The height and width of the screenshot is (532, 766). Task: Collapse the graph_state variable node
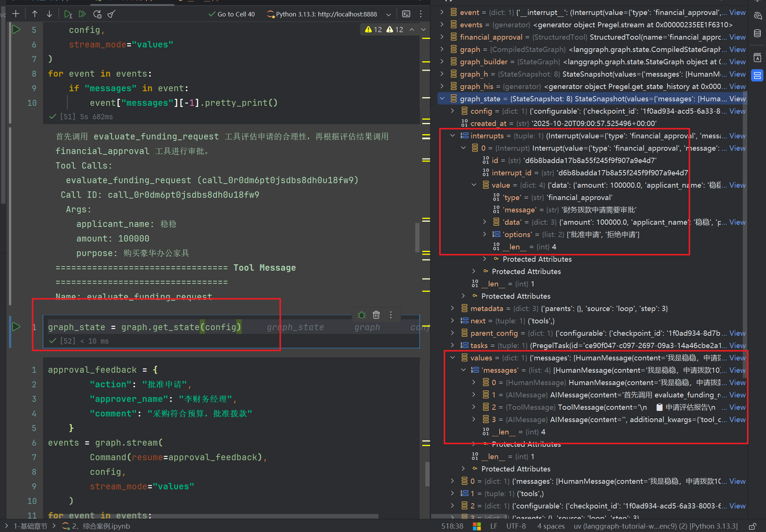[442, 99]
